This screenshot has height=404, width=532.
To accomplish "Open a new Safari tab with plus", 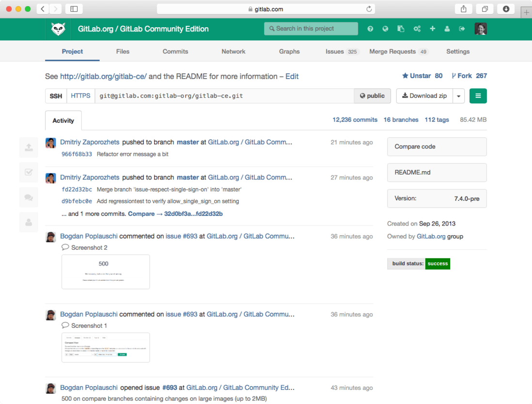I will click(526, 13).
